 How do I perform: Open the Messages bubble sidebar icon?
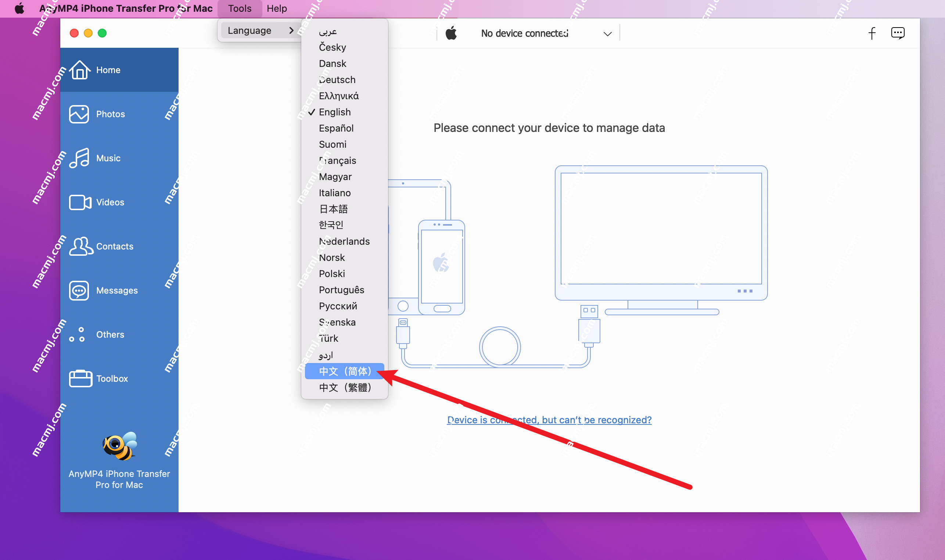[79, 290]
